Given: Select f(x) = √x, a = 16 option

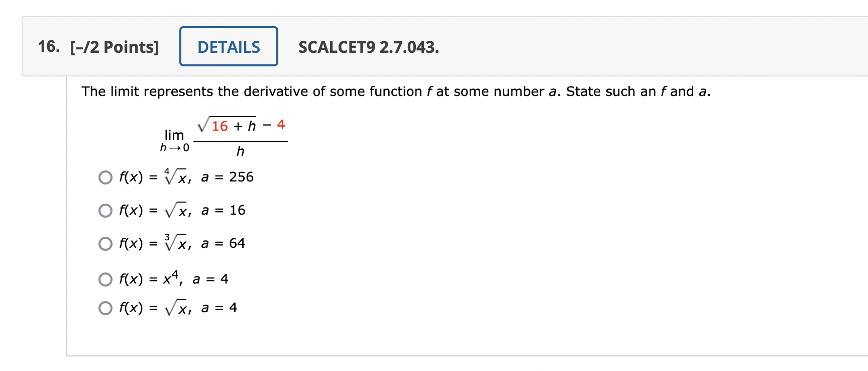Looking at the screenshot, I should 105,211.
